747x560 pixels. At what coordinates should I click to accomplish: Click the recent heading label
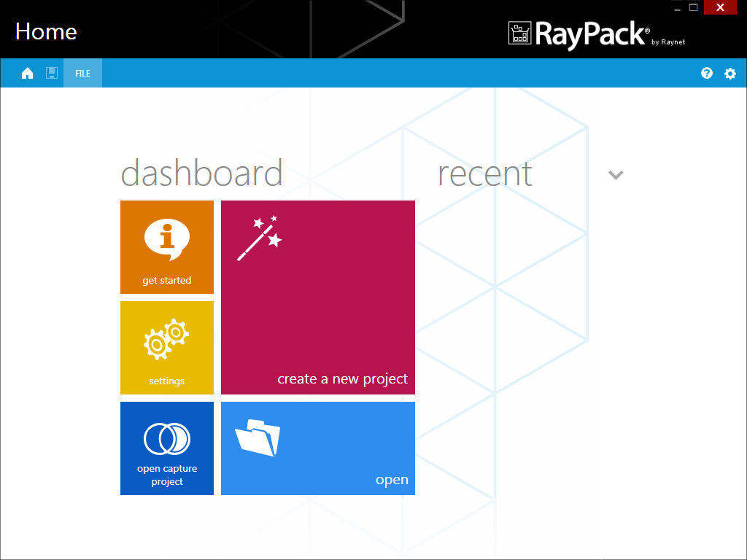click(484, 173)
